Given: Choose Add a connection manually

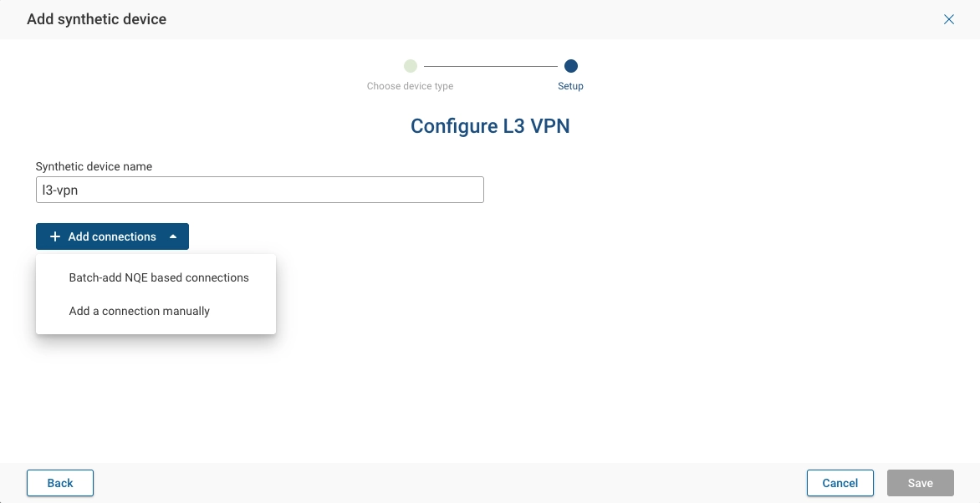Looking at the screenshot, I should coord(139,311).
